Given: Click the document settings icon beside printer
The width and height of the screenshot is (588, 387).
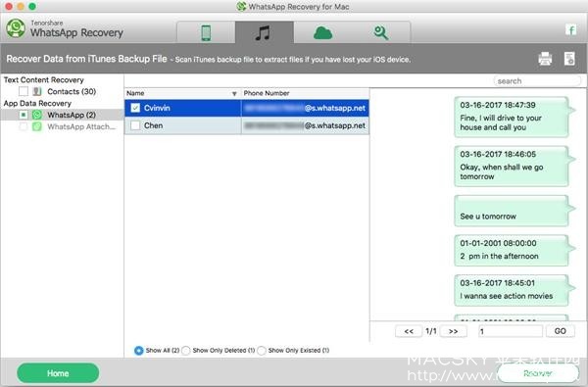Looking at the screenshot, I should coord(569,59).
